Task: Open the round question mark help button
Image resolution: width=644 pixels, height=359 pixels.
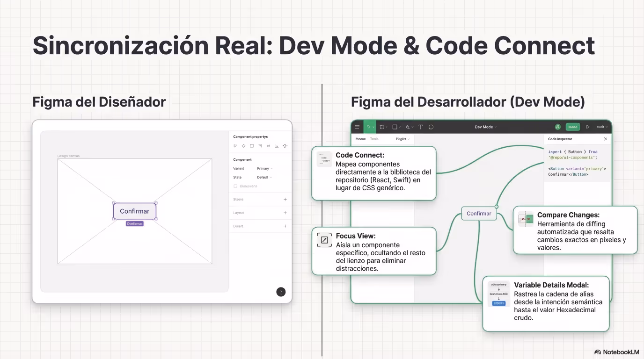Action: point(281,292)
